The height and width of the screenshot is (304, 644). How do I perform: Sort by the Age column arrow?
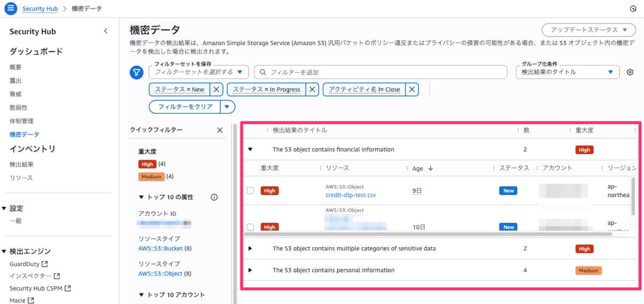430,168
